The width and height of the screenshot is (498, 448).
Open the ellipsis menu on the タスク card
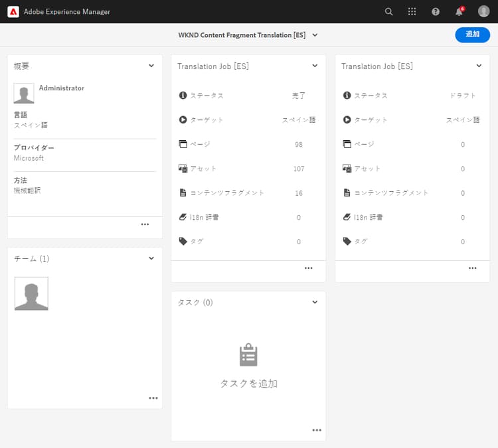317,430
